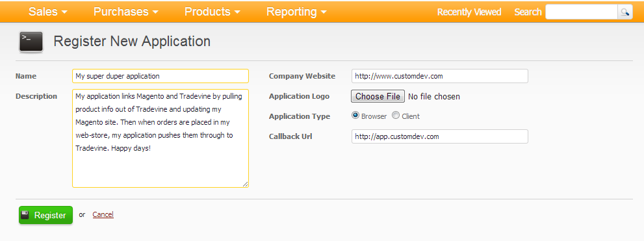Screen dimensions: 644x241
Task: Click the top Search input box
Action: tap(582, 12)
